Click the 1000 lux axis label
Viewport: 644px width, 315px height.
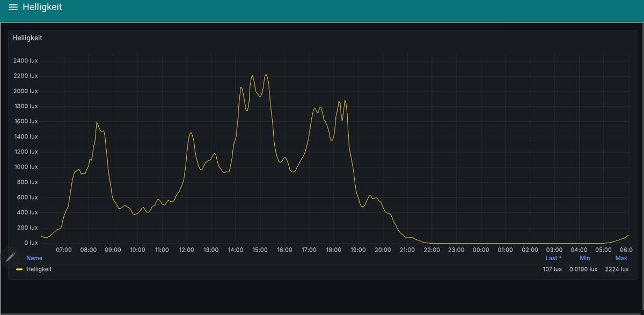coord(26,167)
